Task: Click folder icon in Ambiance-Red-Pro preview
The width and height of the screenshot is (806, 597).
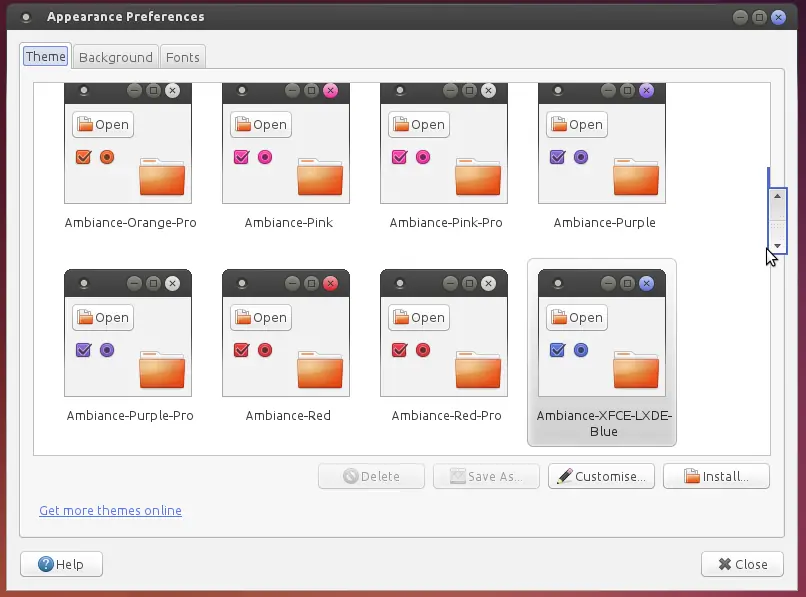Action: (x=478, y=370)
